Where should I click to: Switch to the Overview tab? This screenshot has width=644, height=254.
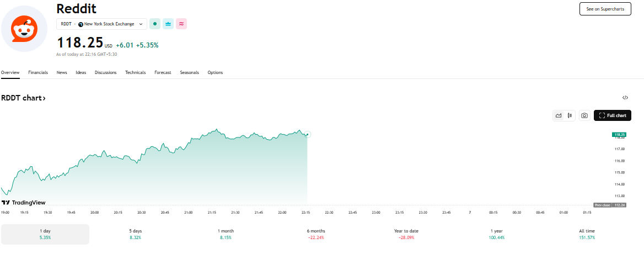tap(10, 72)
